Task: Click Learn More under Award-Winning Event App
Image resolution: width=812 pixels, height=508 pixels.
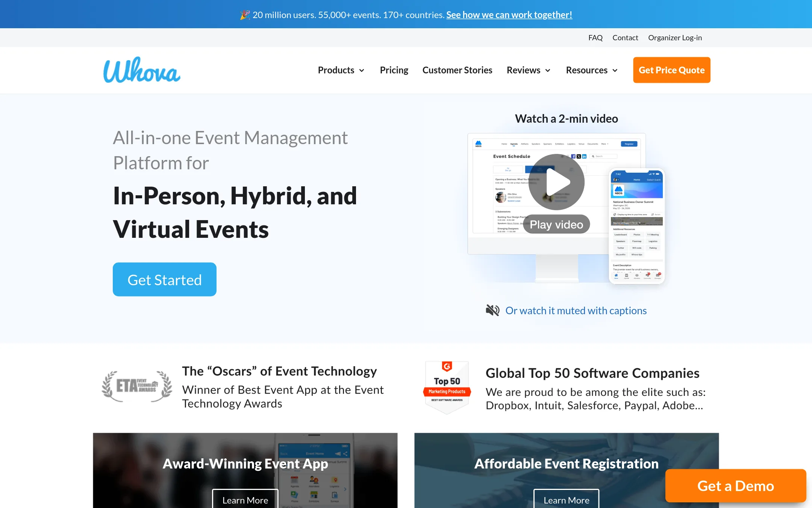Action: (x=245, y=499)
